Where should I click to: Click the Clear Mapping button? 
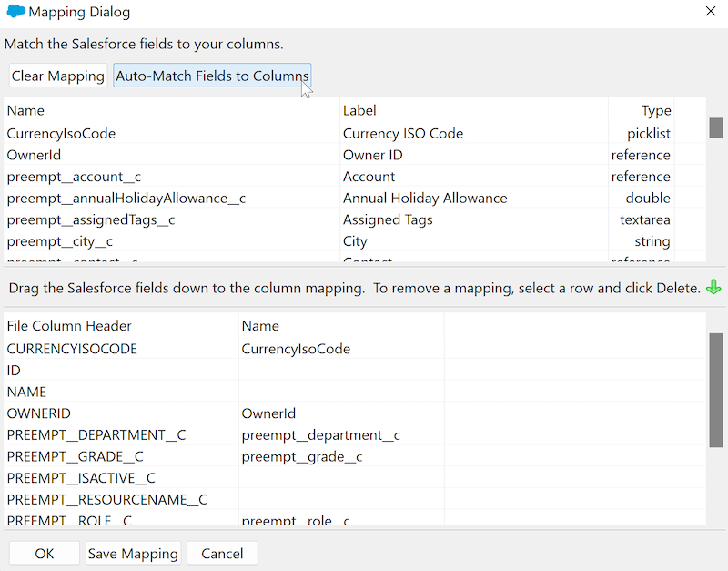point(58,76)
